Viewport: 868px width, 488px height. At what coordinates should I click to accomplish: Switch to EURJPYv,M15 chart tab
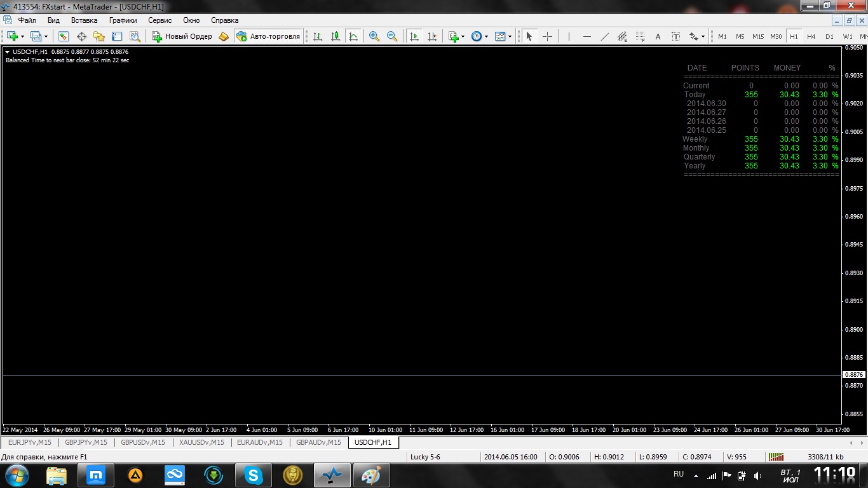pyautogui.click(x=31, y=442)
